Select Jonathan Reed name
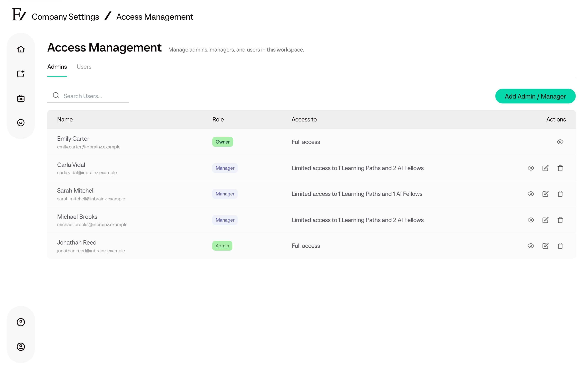 [x=77, y=242]
